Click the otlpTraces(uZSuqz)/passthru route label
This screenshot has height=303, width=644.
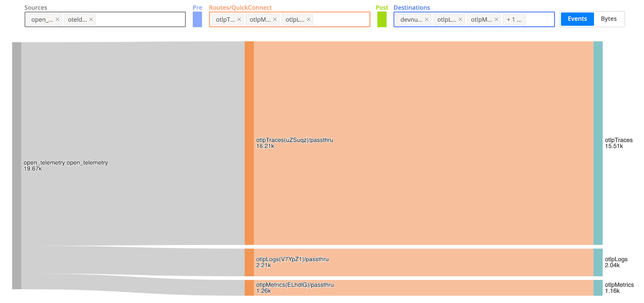point(294,140)
